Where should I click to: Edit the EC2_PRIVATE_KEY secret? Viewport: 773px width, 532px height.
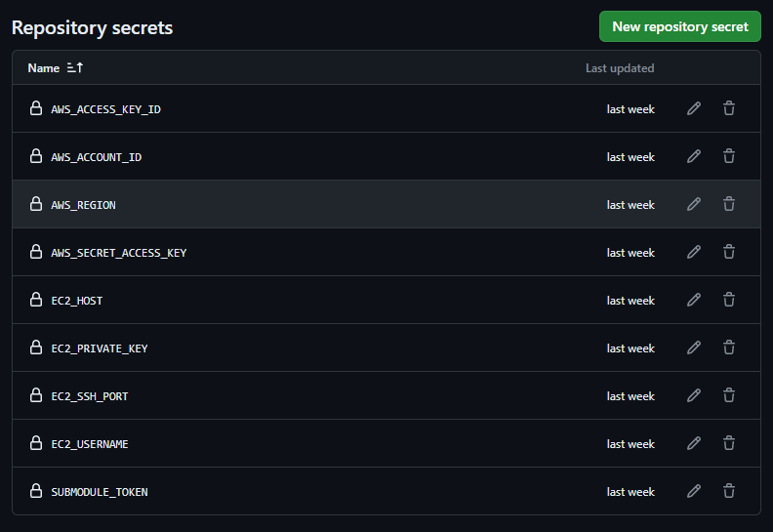694,348
